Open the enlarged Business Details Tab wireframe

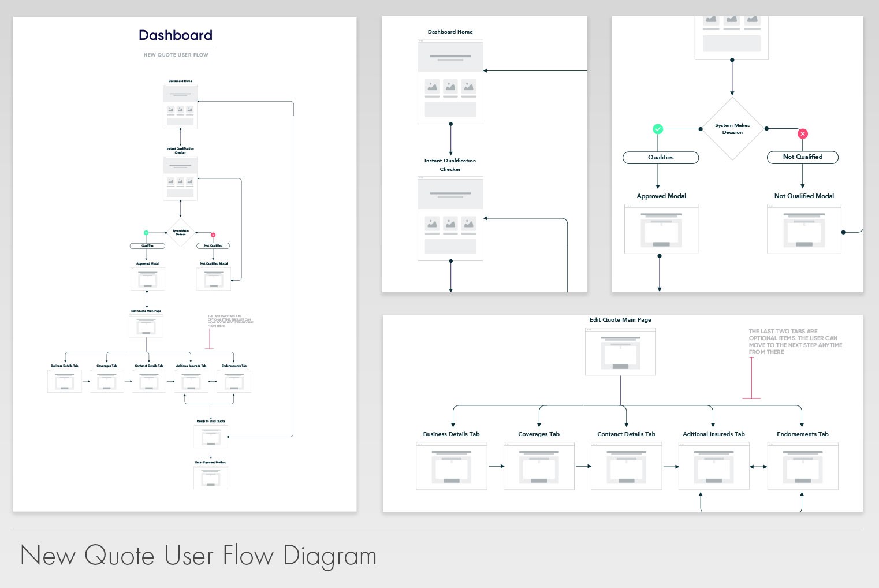[452, 466]
